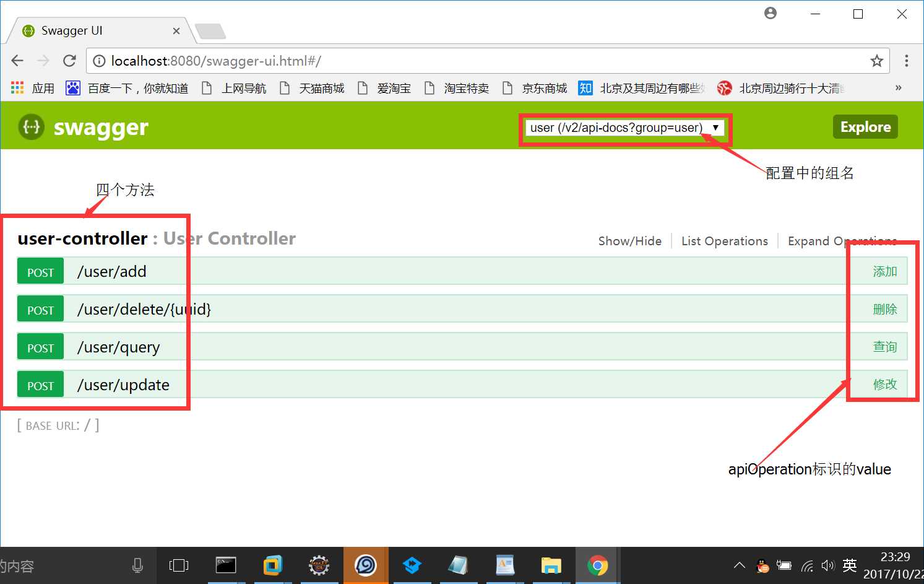924x584 pixels.
Task: Open the 京东商城 bookmark
Action: [535, 88]
